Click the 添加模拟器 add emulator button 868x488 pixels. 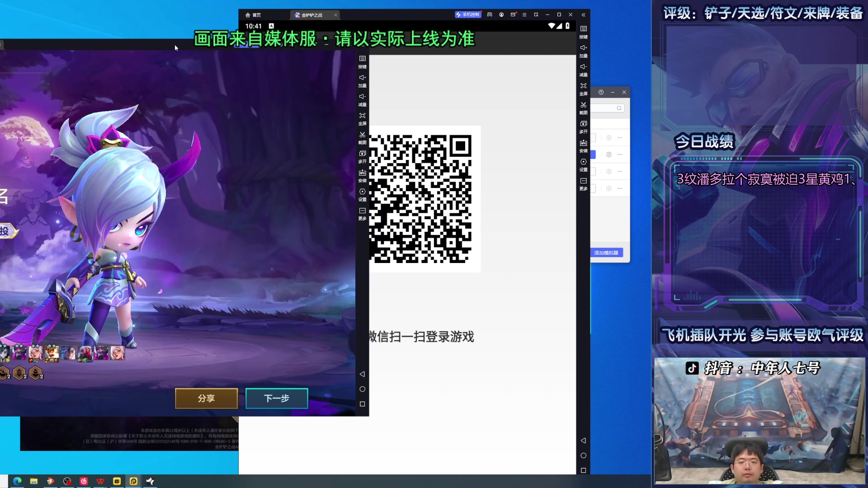click(x=606, y=253)
